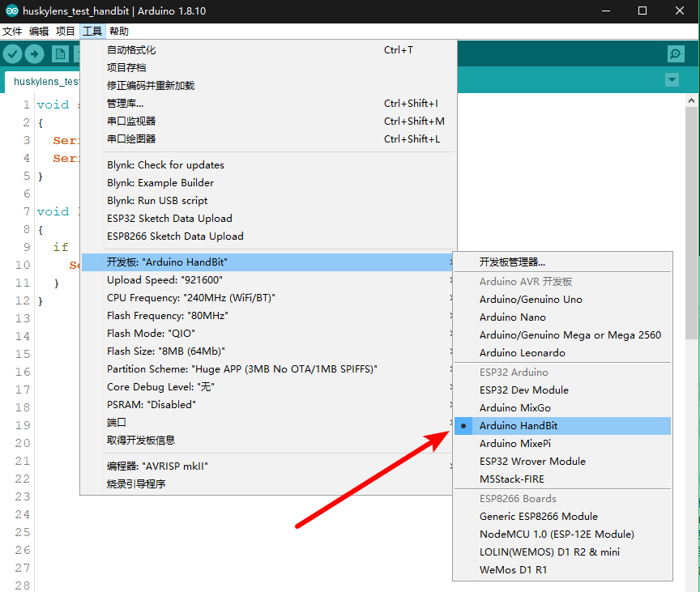
Task: Select Arduino Nano board
Action: (562, 317)
